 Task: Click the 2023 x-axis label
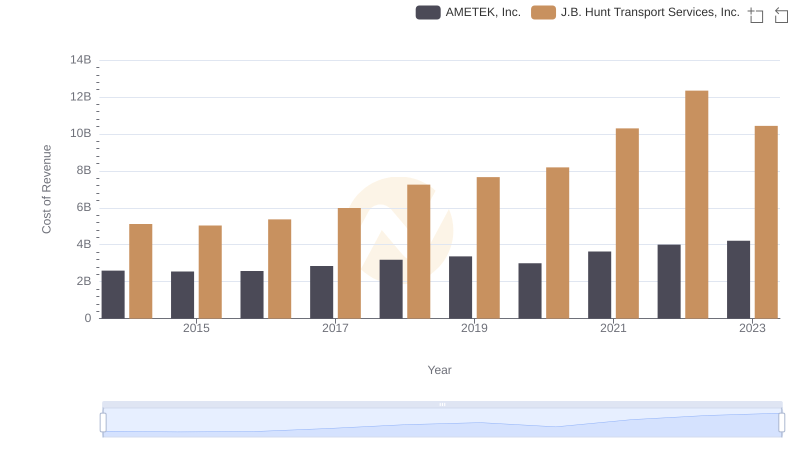[x=752, y=328]
